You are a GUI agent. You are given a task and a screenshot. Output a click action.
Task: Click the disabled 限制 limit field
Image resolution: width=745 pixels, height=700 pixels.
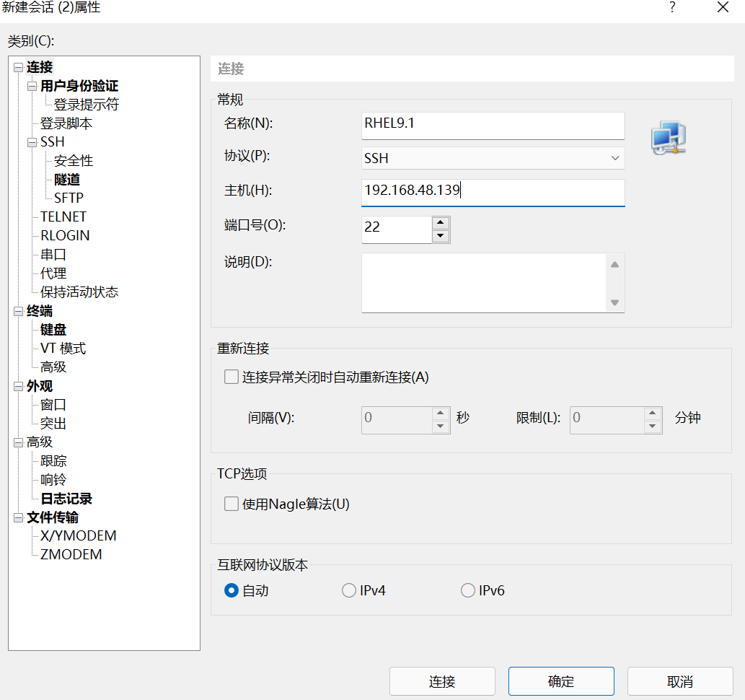tap(607, 420)
